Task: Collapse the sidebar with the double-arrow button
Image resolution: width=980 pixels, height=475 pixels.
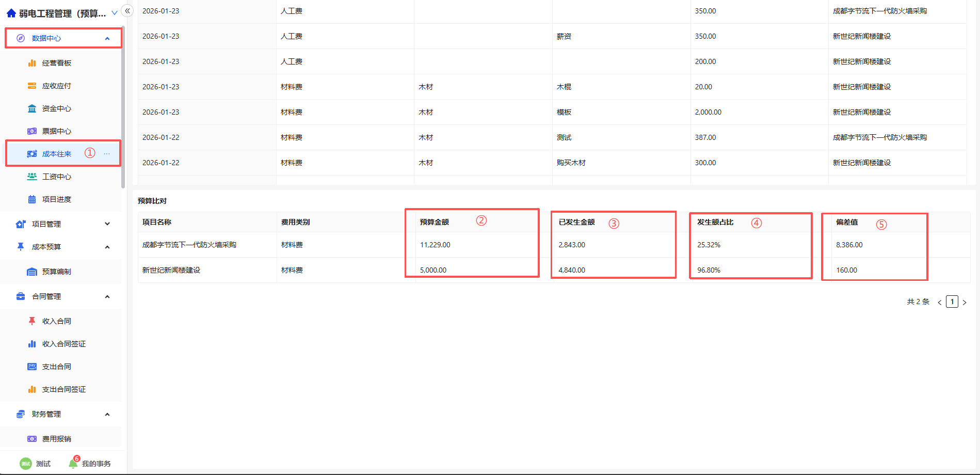Action: point(127,11)
